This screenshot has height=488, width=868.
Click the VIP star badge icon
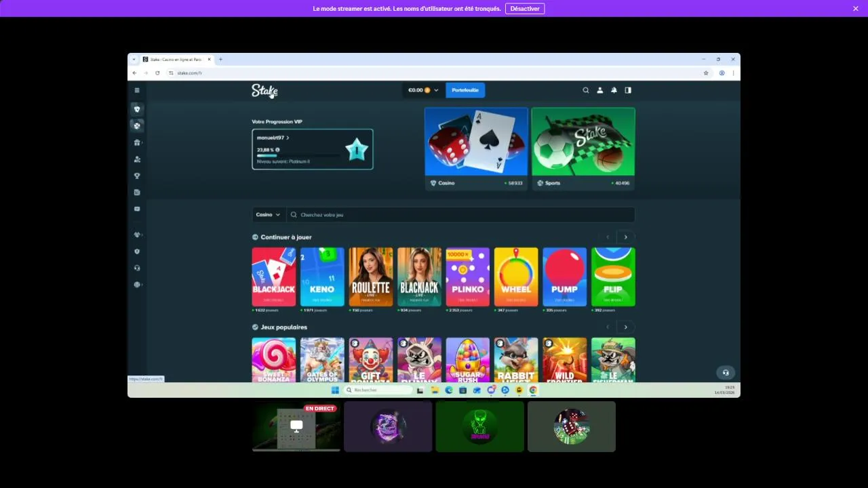(x=357, y=149)
